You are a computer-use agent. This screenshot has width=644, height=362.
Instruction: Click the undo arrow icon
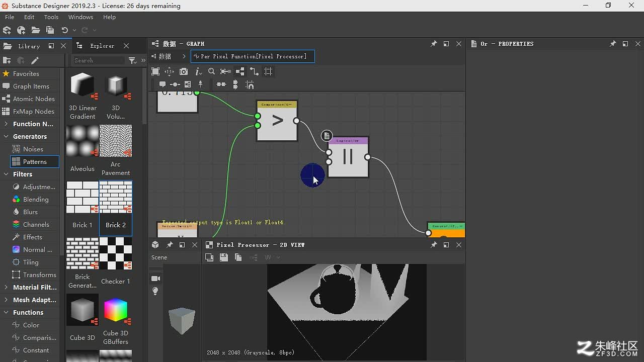tap(64, 30)
